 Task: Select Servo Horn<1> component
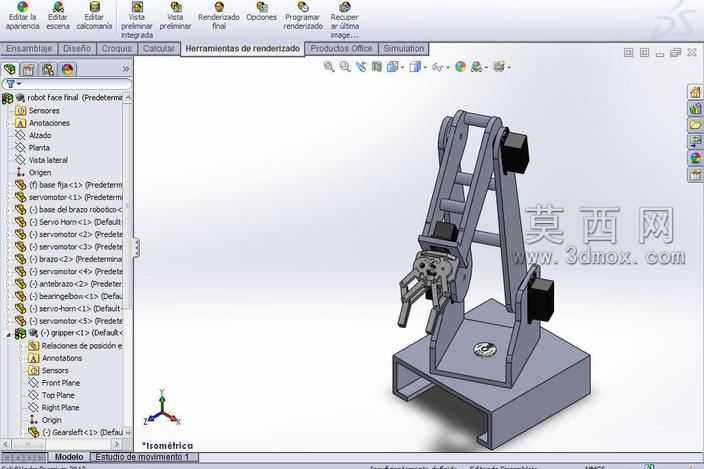coord(69,222)
